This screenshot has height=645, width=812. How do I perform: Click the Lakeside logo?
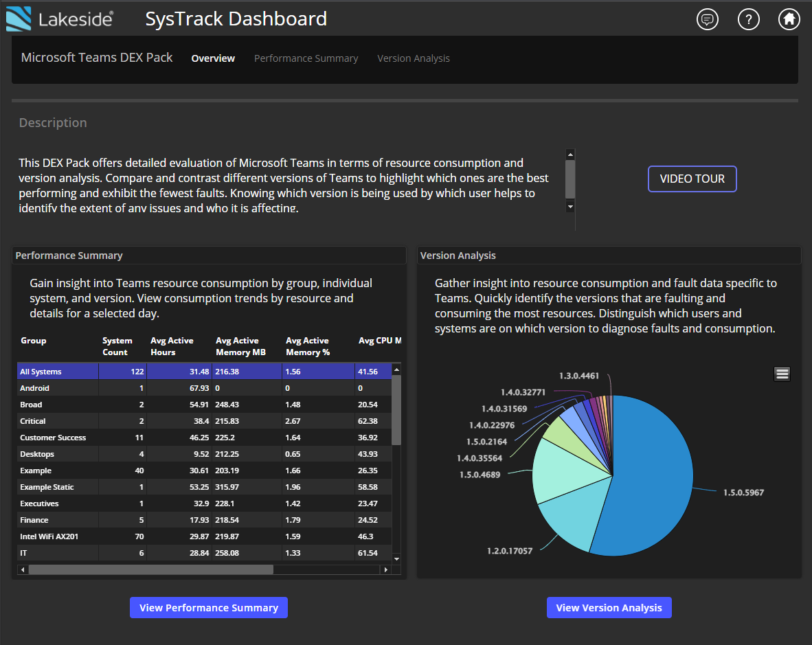(x=60, y=19)
